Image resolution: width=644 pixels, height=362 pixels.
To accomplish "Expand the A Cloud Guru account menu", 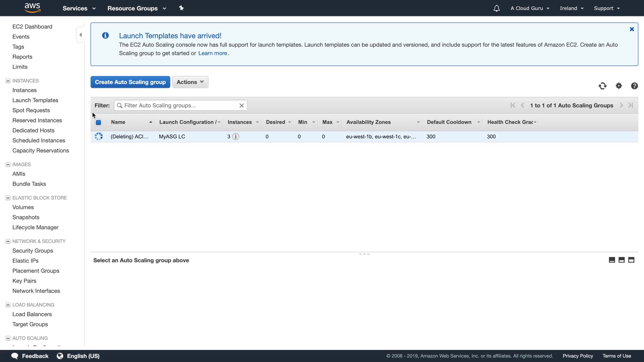I will (x=530, y=8).
